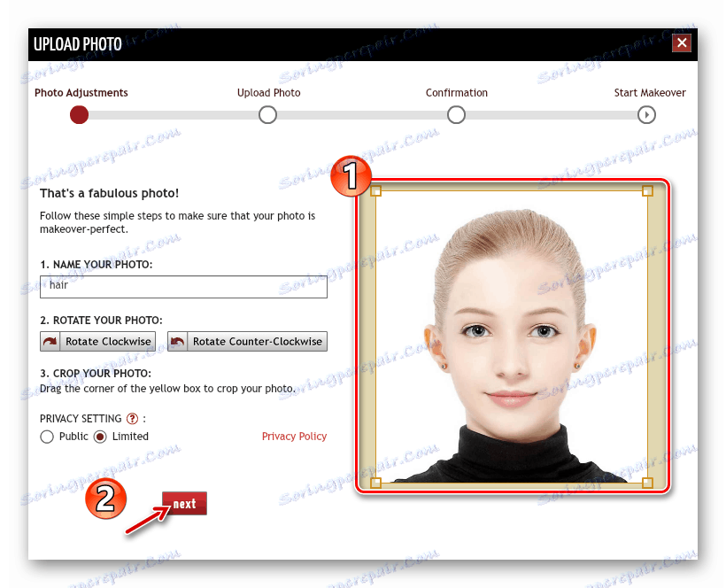Expand the Start Makeover step indicator
This screenshot has height=588, width=726.
[x=647, y=115]
